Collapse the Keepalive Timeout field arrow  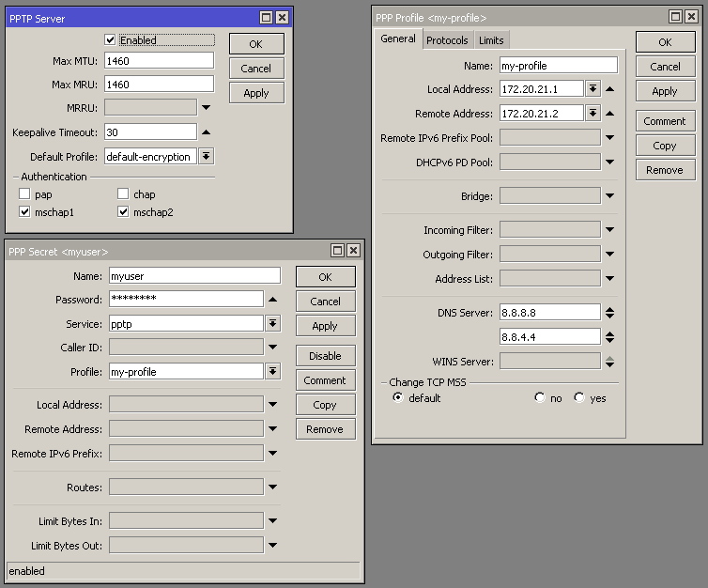pyautogui.click(x=206, y=132)
